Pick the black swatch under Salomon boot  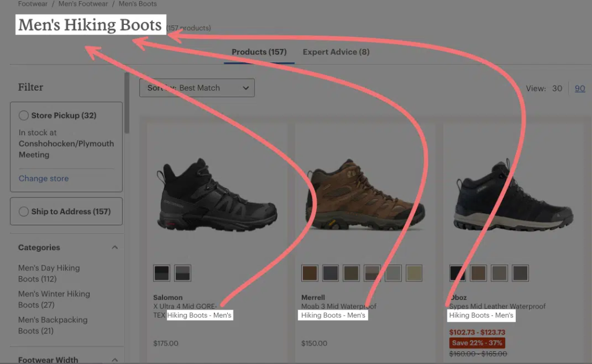coord(162,273)
